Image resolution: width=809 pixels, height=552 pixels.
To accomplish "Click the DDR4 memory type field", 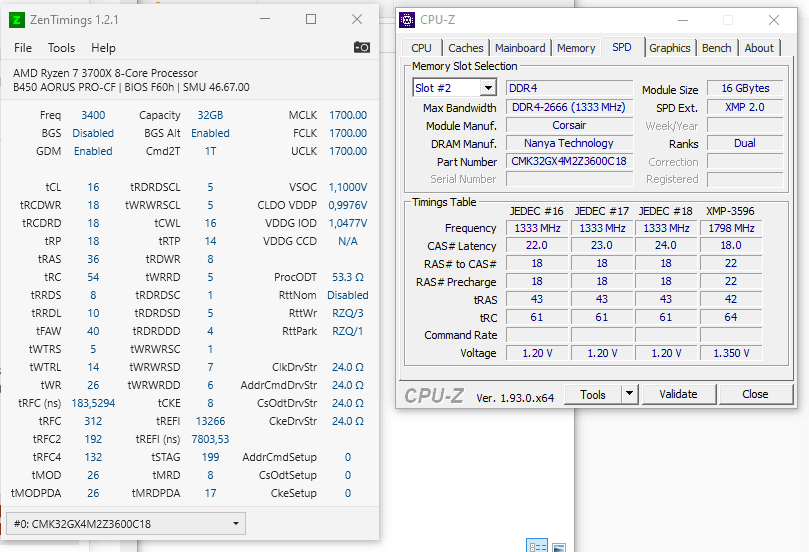I will 569,88.
